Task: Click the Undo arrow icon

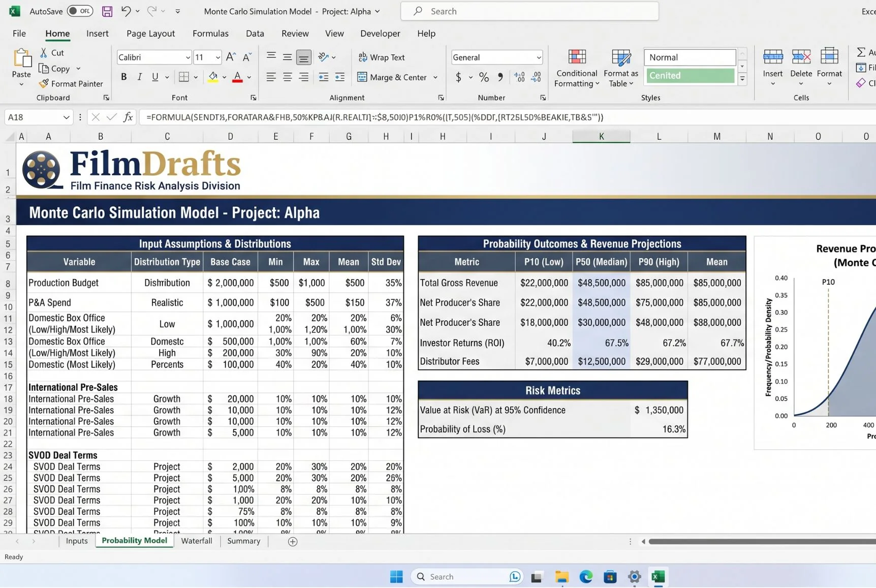Action: [x=126, y=11]
